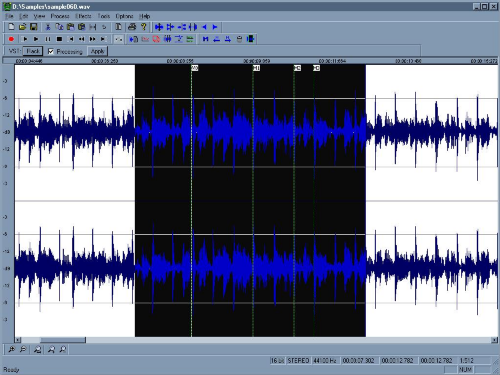This screenshot has height=375, width=500.
Task: Open a file with the yellow folder icon
Action: tap(22, 27)
